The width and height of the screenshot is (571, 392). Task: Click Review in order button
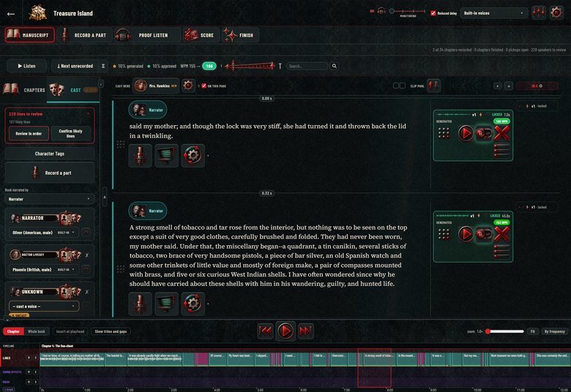tap(29, 134)
